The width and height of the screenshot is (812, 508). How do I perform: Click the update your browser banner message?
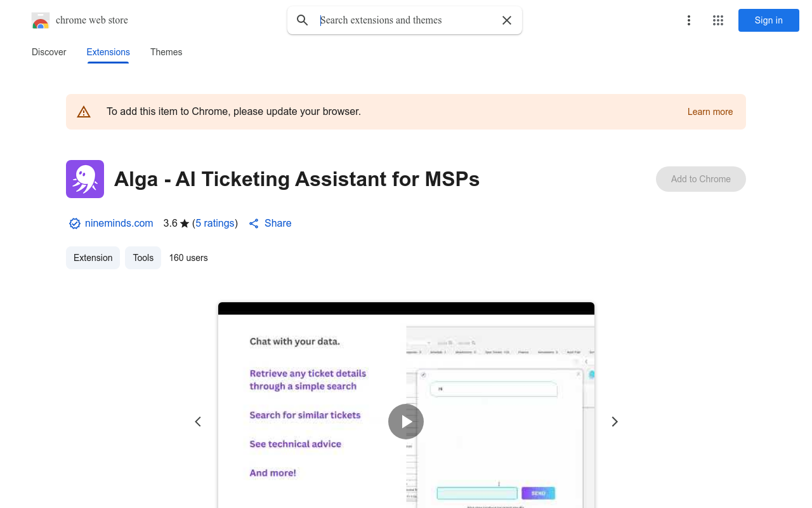233,112
